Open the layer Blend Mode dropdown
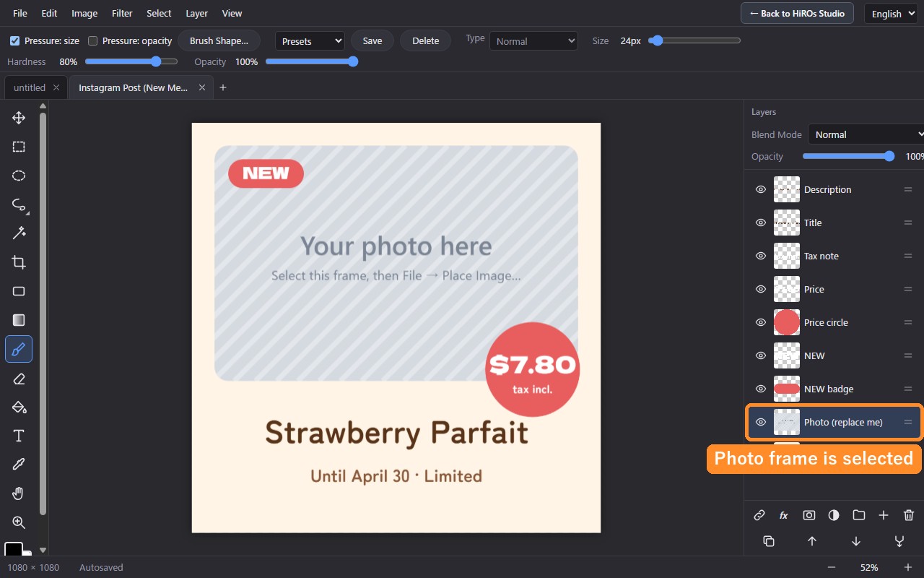This screenshot has width=924, height=578. (x=866, y=134)
